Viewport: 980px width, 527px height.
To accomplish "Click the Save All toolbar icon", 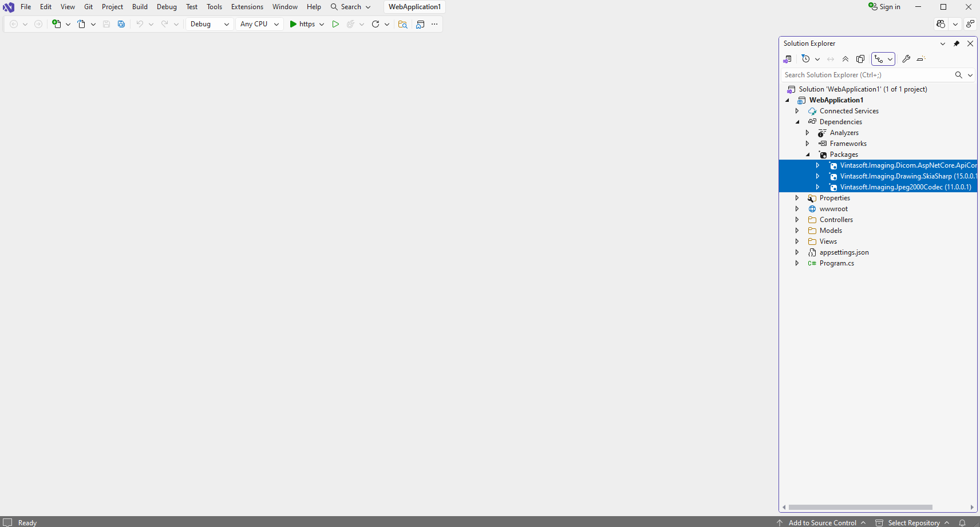I will click(x=121, y=24).
